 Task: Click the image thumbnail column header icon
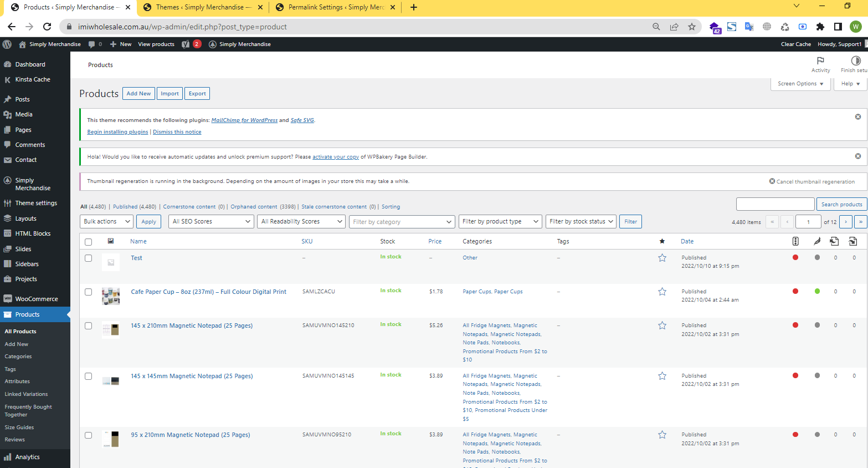tap(111, 241)
